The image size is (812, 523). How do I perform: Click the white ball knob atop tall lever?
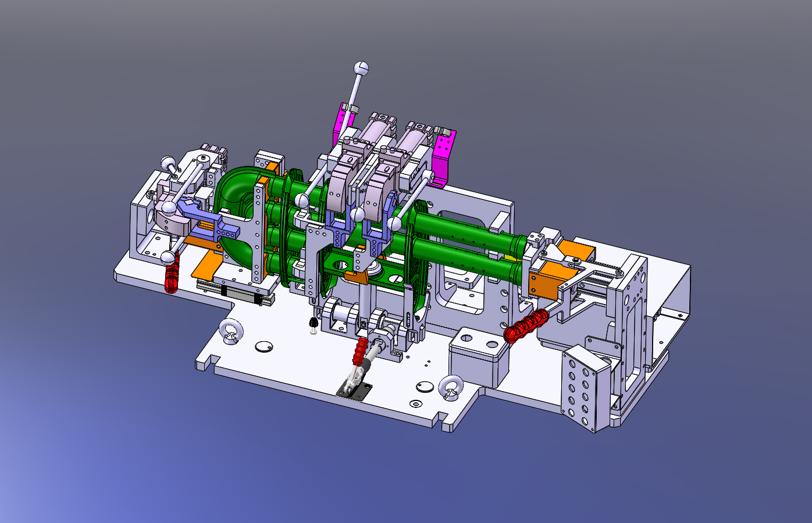click(362, 67)
